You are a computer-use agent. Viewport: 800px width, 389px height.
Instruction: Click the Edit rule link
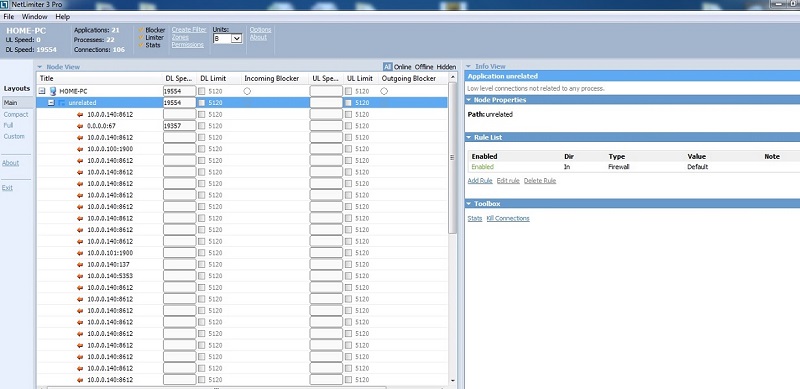coord(508,181)
